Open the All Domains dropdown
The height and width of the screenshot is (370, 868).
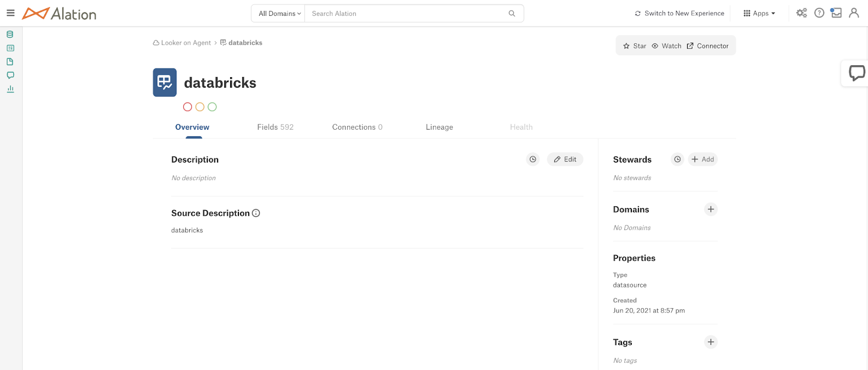tap(278, 14)
